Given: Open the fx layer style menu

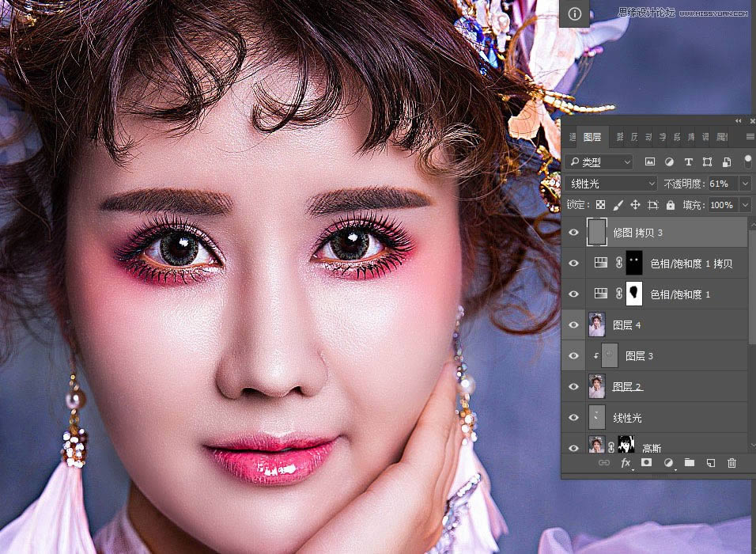Looking at the screenshot, I should (x=626, y=463).
